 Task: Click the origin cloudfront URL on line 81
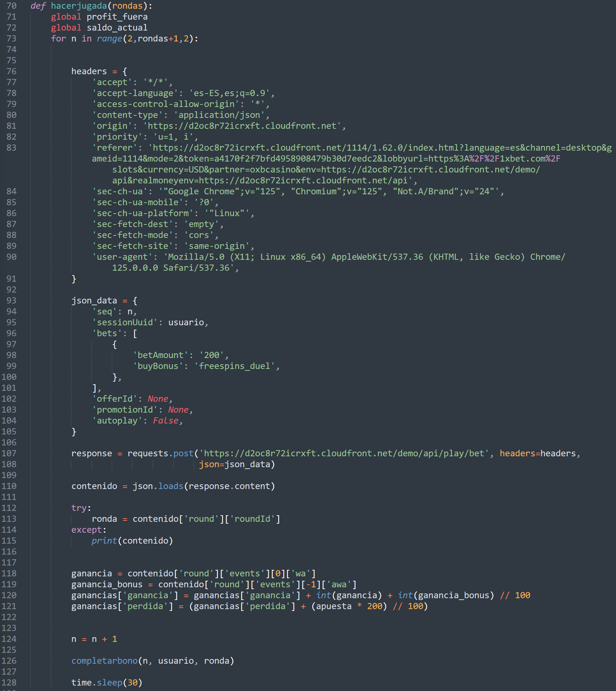(x=242, y=126)
